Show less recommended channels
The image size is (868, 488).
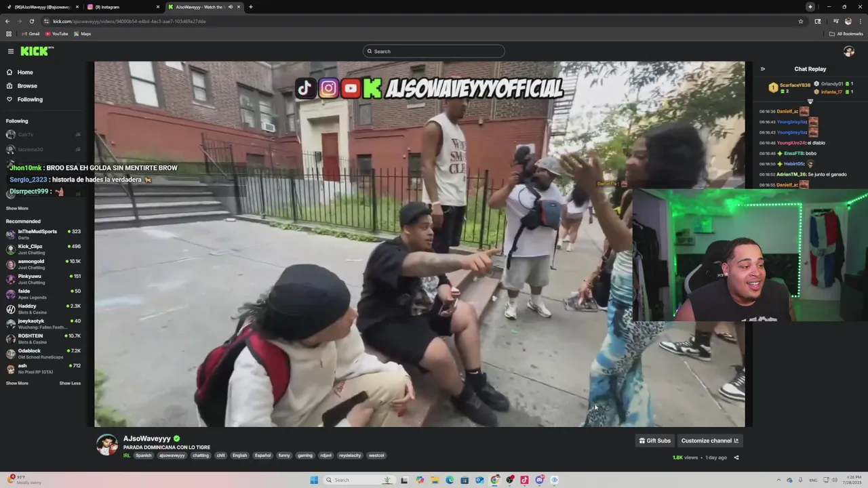pos(70,384)
